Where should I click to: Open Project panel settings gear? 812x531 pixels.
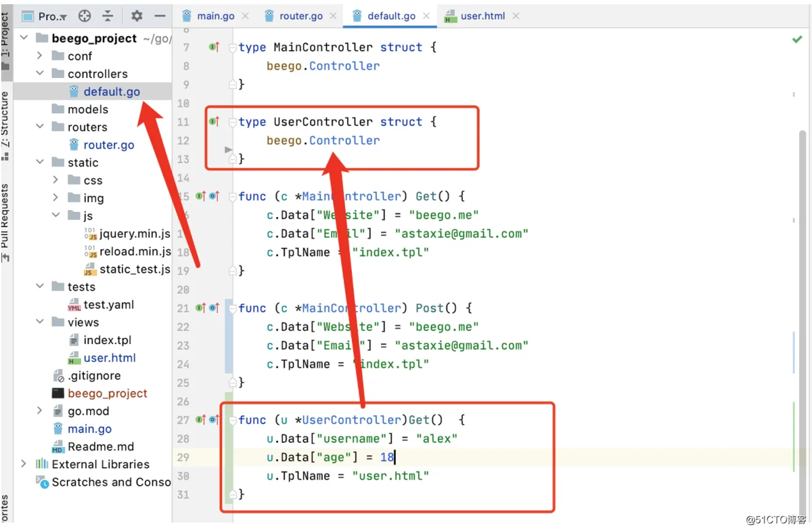coord(137,16)
